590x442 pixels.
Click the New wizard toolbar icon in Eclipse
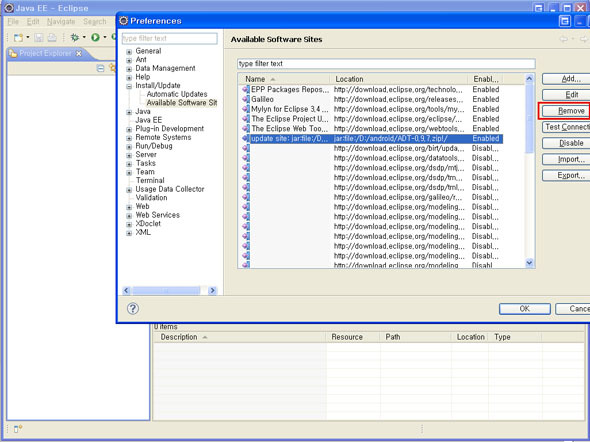pyautogui.click(x=18, y=38)
